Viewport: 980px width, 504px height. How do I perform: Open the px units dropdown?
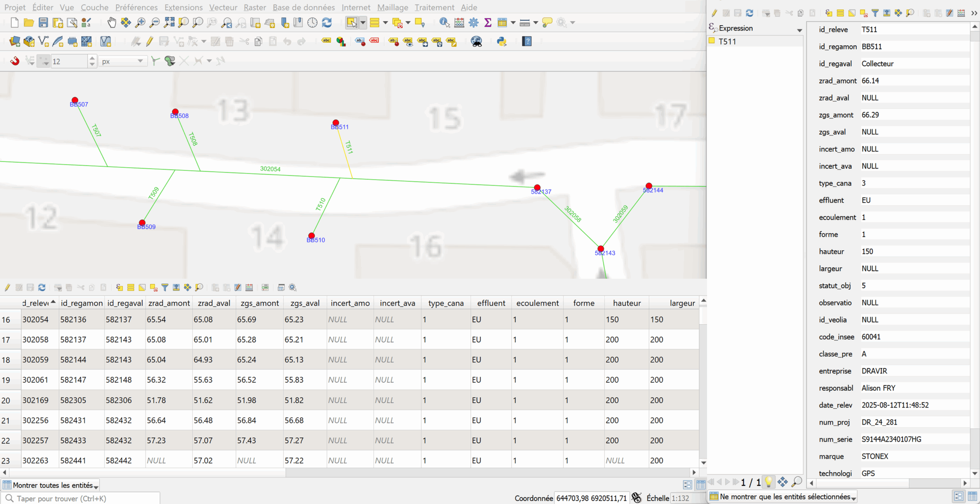point(122,61)
